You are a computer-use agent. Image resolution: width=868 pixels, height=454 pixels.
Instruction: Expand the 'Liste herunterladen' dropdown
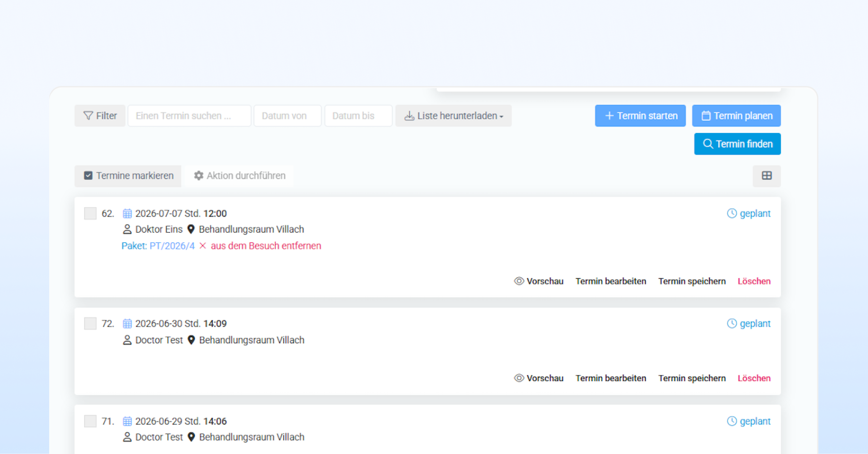point(454,116)
